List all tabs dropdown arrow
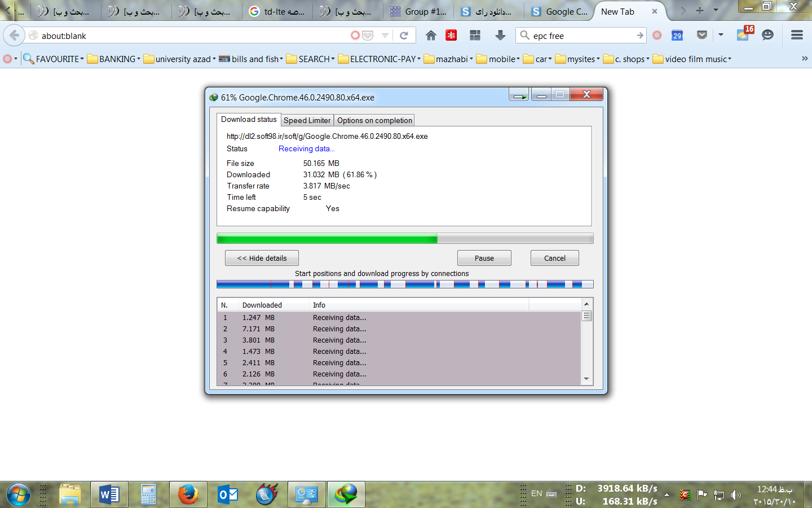Image resolution: width=812 pixels, height=508 pixels. click(x=716, y=10)
